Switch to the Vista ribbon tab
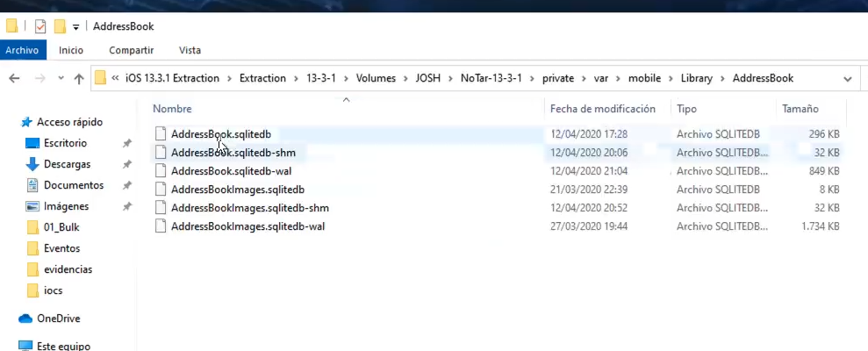This screenshot has width=868, height=351. (x=190, y=50)
